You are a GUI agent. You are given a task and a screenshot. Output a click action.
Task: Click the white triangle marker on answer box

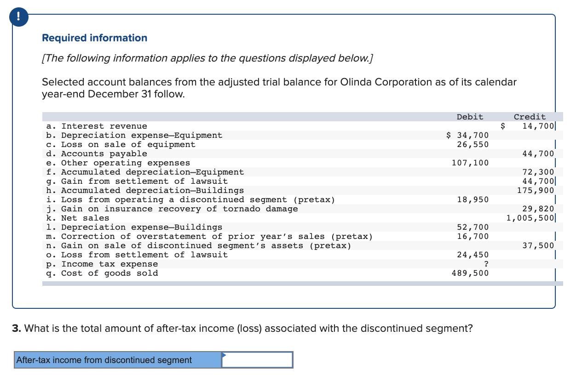point(224,354)
